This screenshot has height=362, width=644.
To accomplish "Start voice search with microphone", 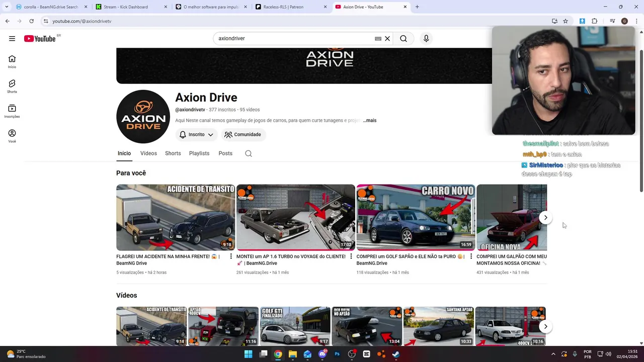I will (426, 39).
